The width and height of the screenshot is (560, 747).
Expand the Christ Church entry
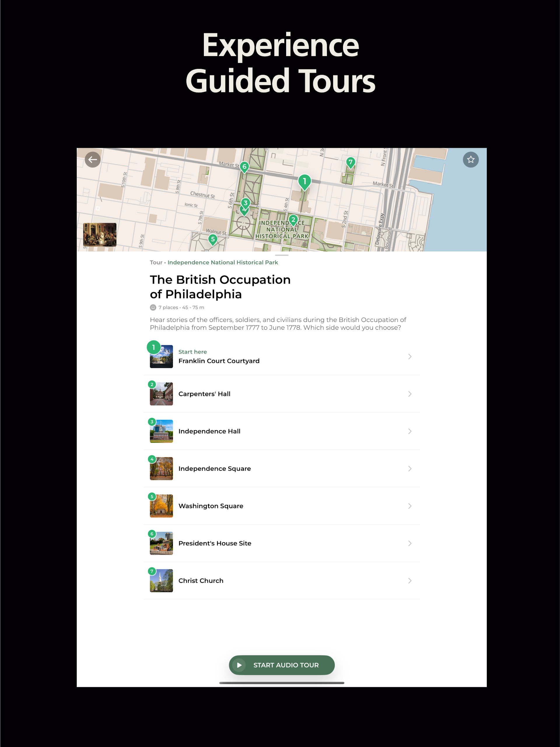point(410,580)
